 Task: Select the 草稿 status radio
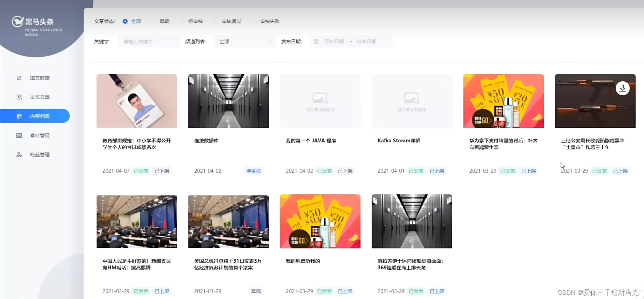pyautogui.click(x=153, y=21)
